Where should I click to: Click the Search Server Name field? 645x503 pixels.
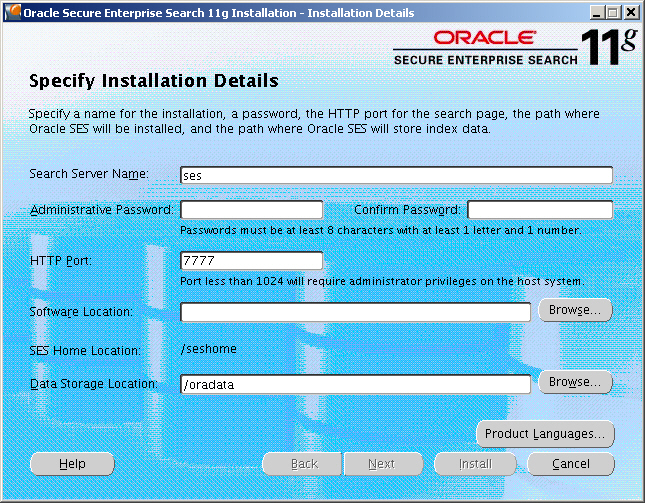point(396,175)
